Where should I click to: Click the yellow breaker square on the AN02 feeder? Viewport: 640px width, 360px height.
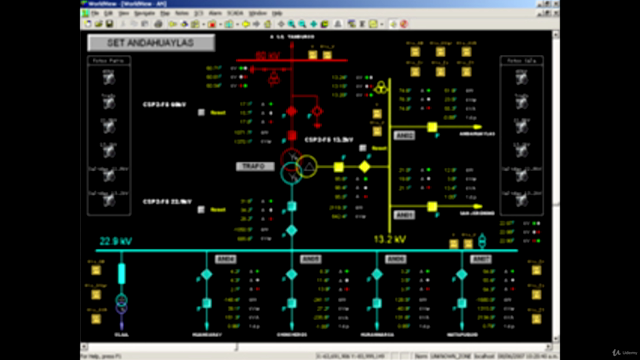[432, 127]
